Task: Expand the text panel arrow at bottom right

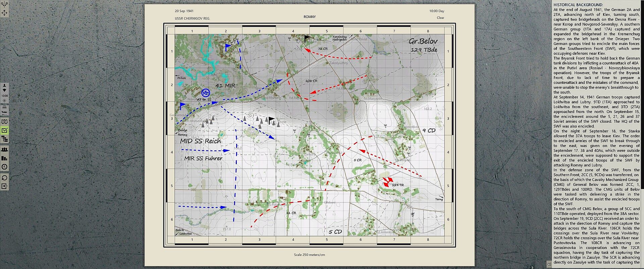Action: (549, 263)
